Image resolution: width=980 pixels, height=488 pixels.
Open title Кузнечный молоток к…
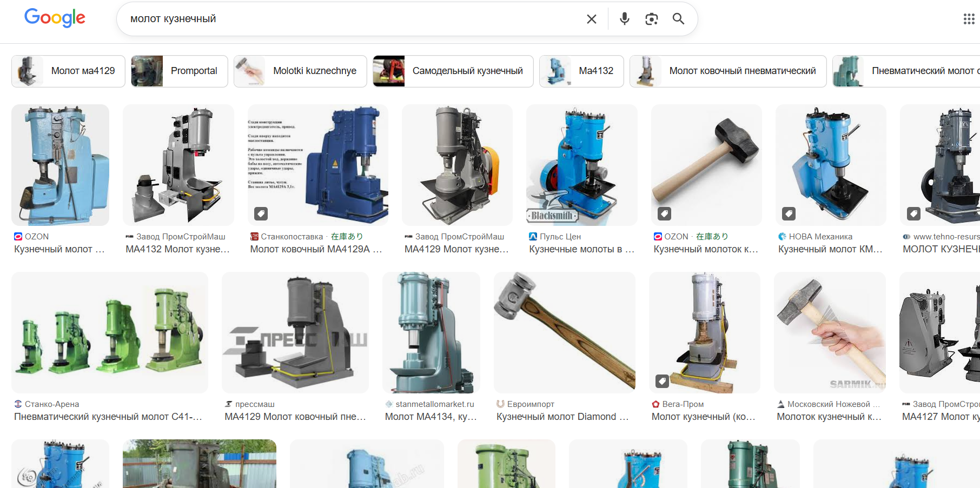pyautogui.click(x=706, y=249)
